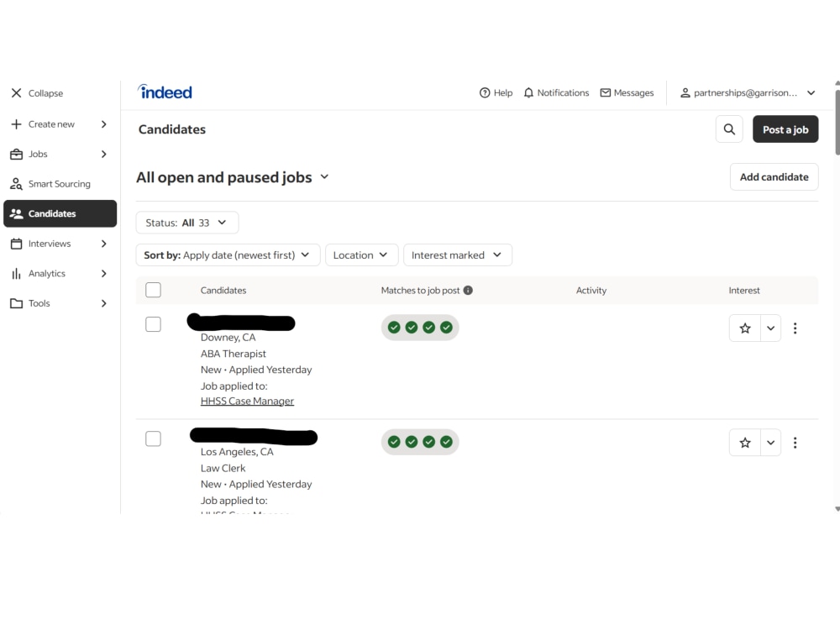Open the Interest marked filter dropdown
Viewport: 840px width, 630px height.
point(458,255)
